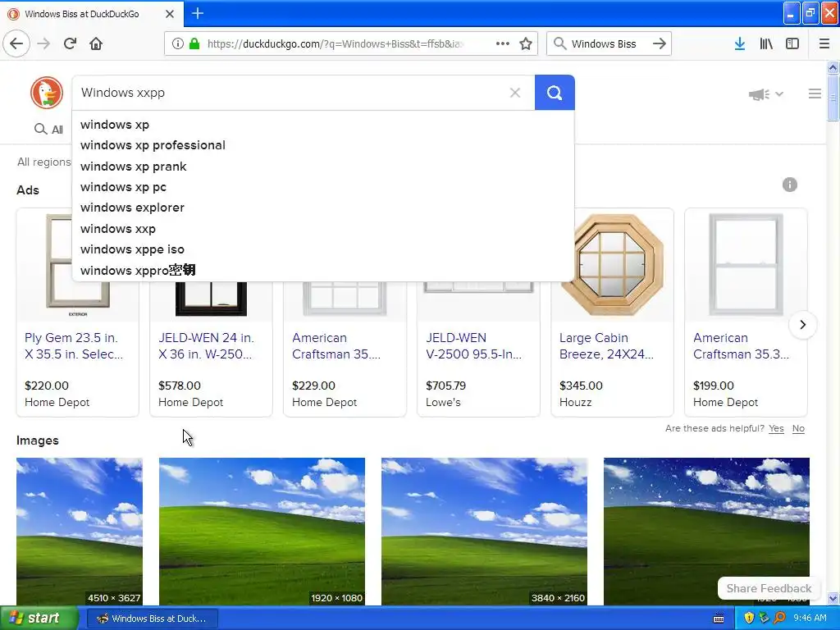Viewport: 840px width, 630px height.
Task: Open a new tab with plus button
Action: (198, 13)
